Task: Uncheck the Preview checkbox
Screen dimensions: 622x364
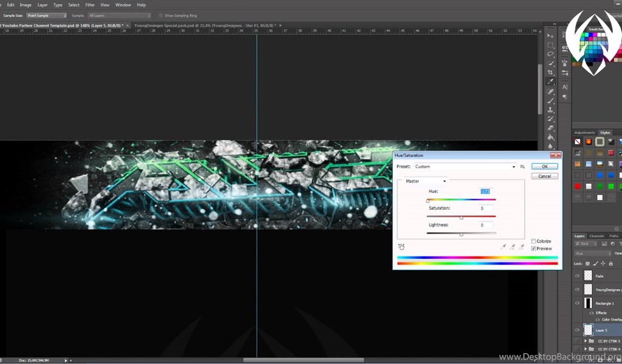Action: point(533,249)
